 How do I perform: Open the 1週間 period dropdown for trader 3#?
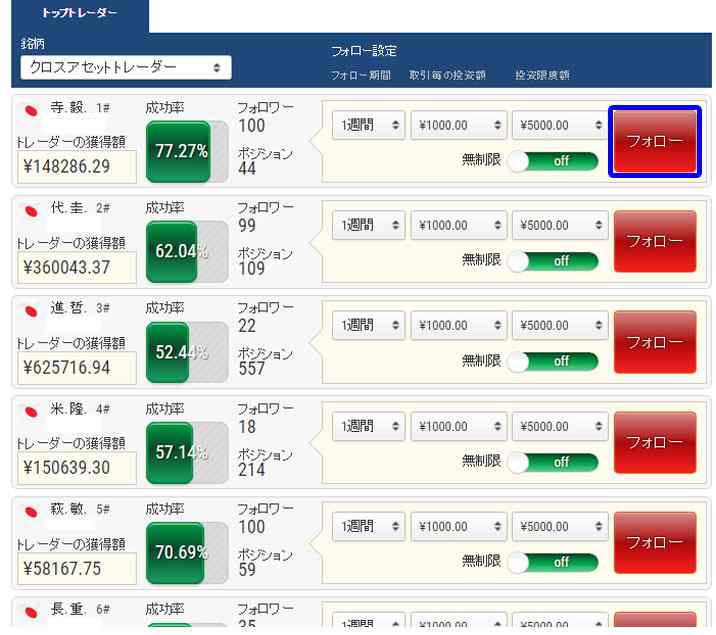(x=369, y=325)
